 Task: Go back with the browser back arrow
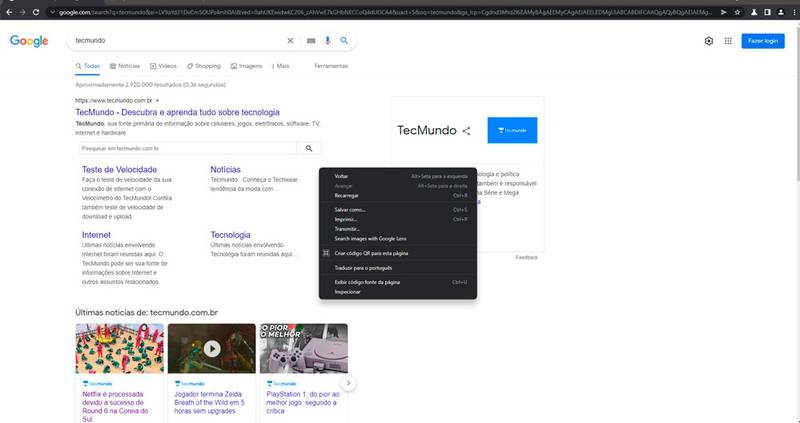(9, 12)
